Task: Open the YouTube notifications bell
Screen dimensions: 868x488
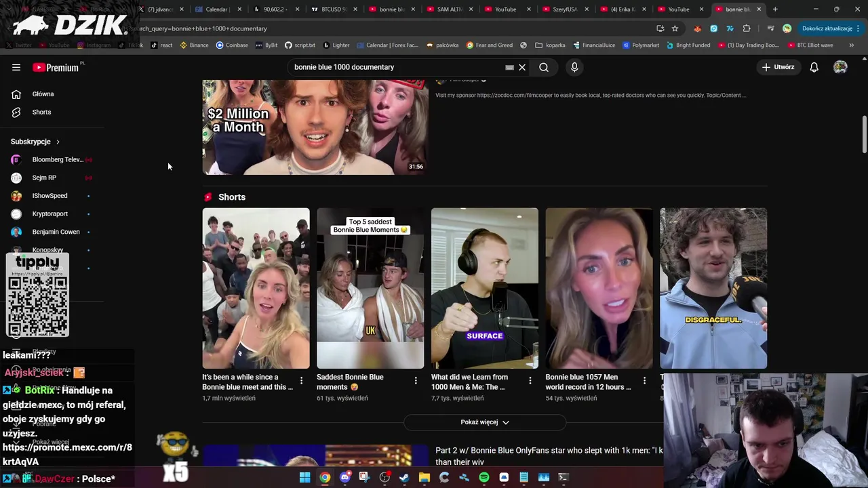Action: 814,67
